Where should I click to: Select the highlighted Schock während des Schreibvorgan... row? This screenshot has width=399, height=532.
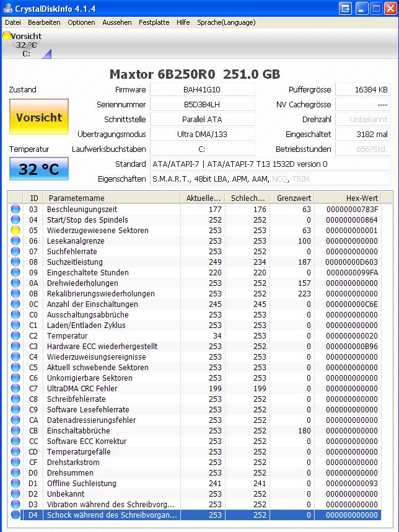(201, 515)
